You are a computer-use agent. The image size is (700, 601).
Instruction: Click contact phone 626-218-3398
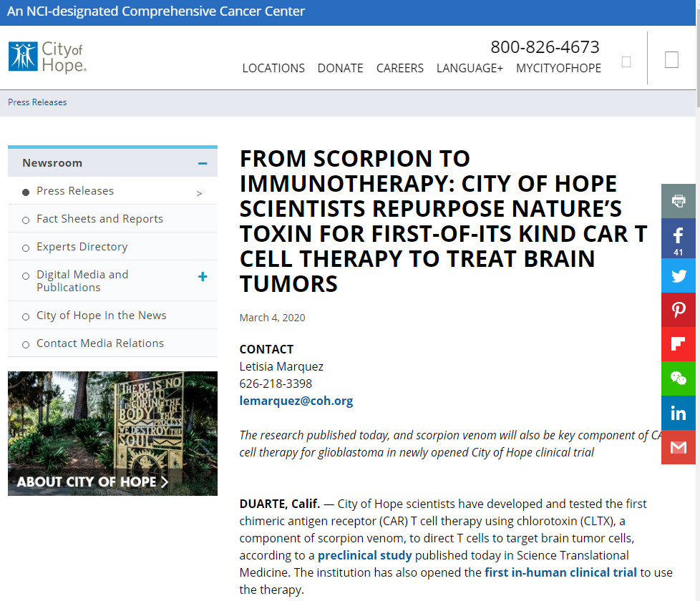point(276,383)
